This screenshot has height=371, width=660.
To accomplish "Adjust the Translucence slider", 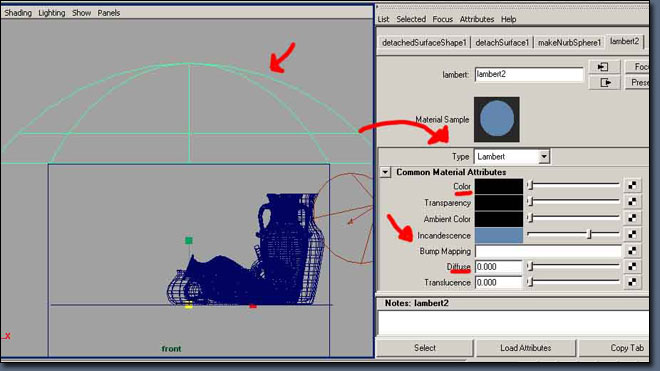I will 573,282.
